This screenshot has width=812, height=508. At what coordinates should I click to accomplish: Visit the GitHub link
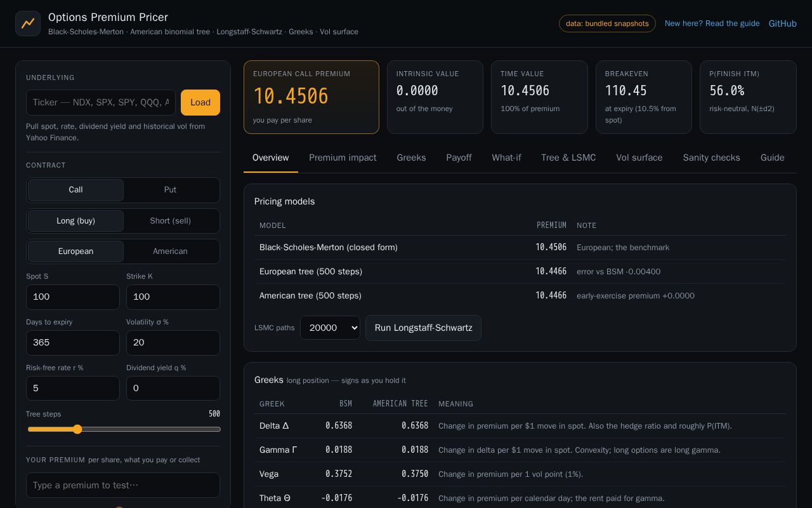pyautogui.click(x=782, y=23)
